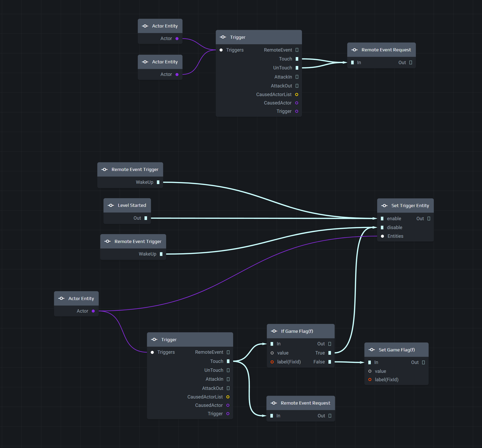The image size is (482, 448).
Task: Click Out pin of lower Remote Event Request
Action: tap(330, 416)
